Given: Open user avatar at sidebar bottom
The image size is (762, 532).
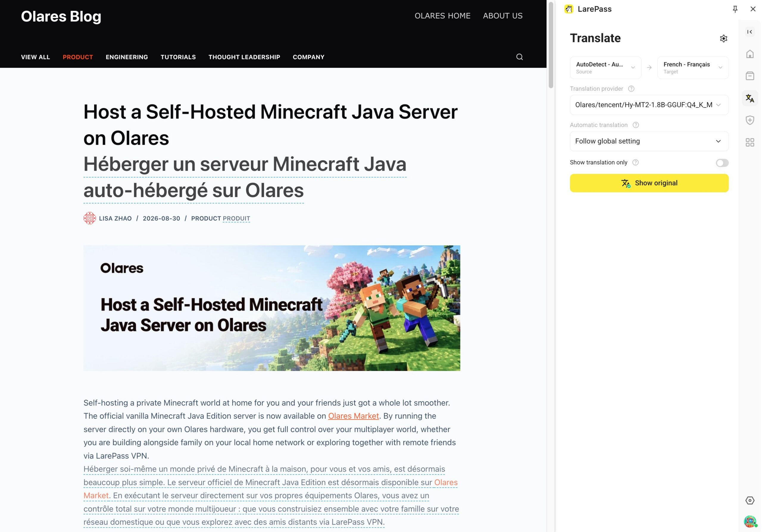Looking at the screenshot, I should [750, 521].
